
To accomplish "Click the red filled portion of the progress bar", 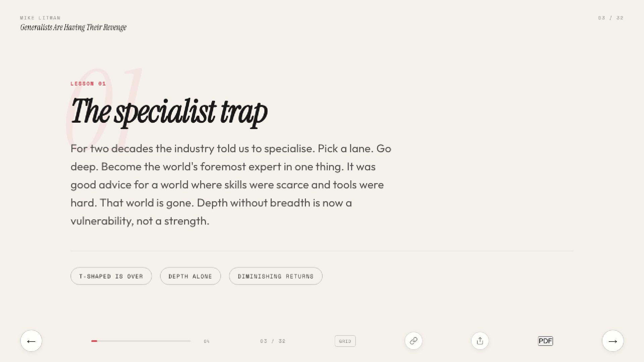I will [x=94, y=341].
